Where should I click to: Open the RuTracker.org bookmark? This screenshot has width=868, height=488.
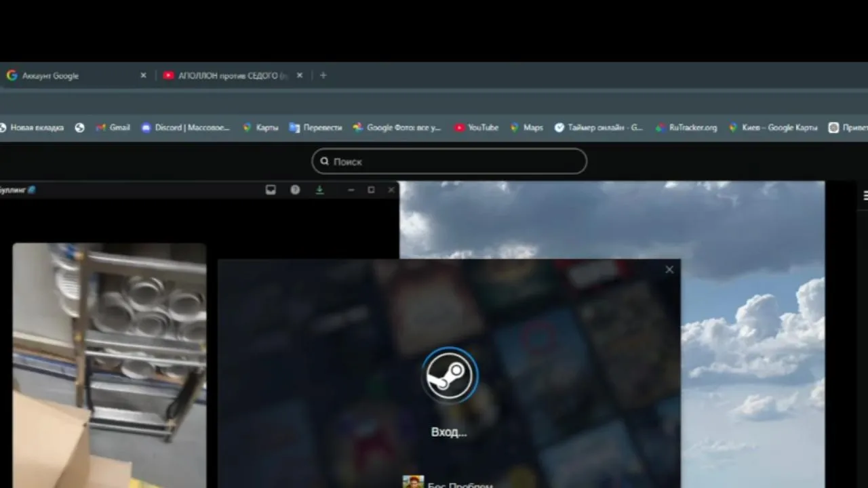click(x=686, y=127)
